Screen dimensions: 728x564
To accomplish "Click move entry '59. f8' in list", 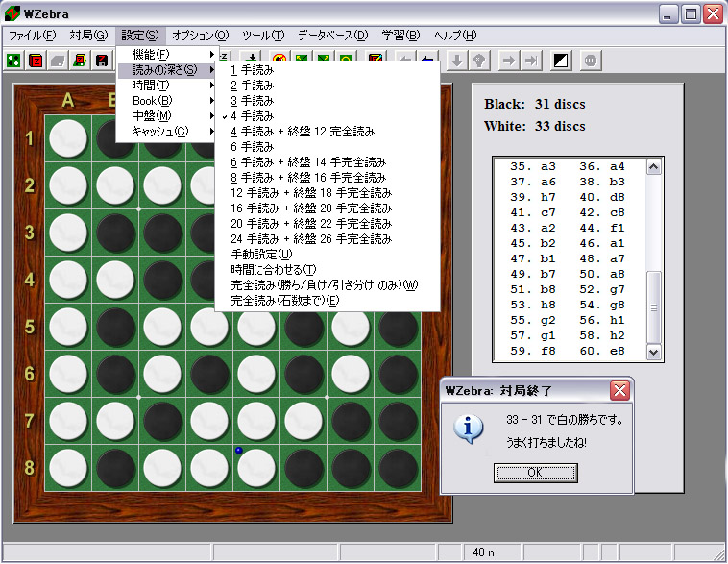I will click(x=533, y=352).
